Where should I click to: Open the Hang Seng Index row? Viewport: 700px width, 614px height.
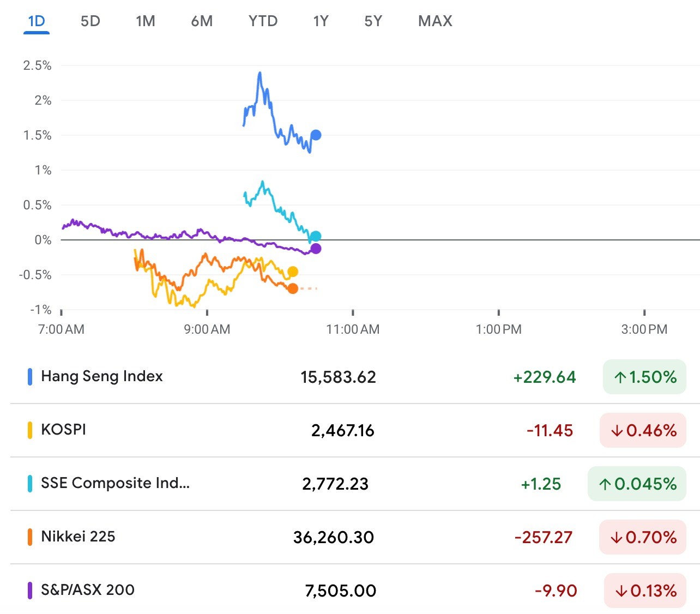102,376
